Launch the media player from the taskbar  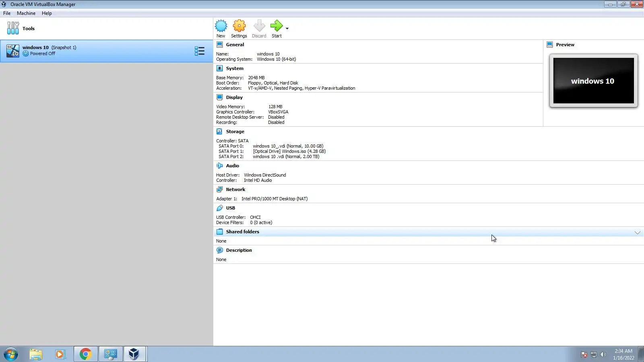(x=60, y=354)
